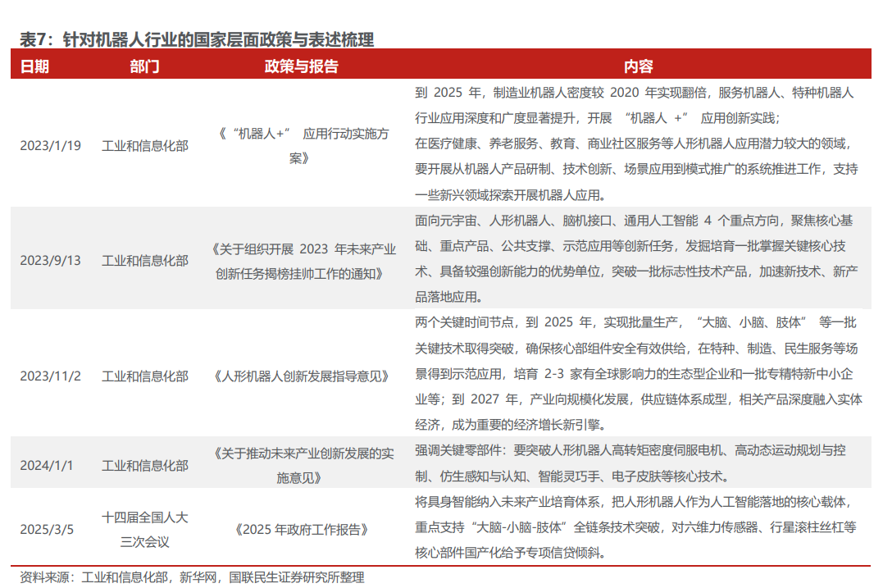Click the content line starting 到2025年，制造业机器人密度
Screen dimensions: 883x588
634,93
